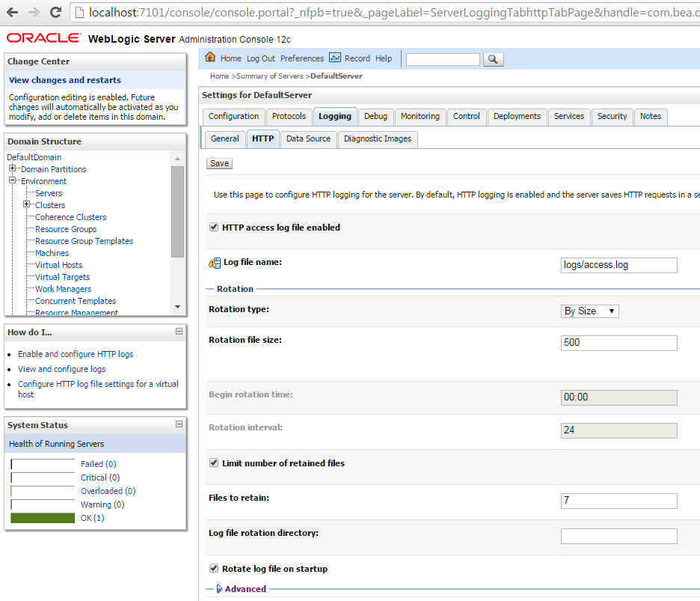Click the browser back arrow
The height and width of the screenshot is (601, 700).
(x=12, y=12)
